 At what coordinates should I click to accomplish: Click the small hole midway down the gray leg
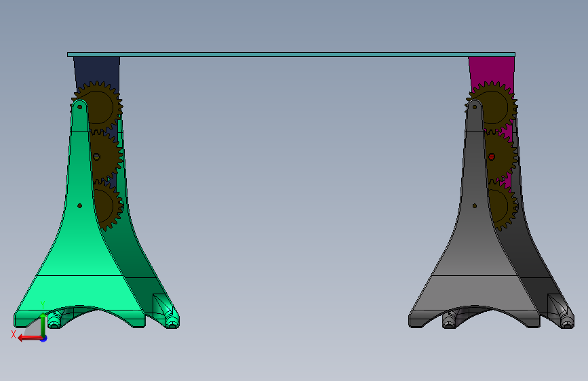point(474,206)
